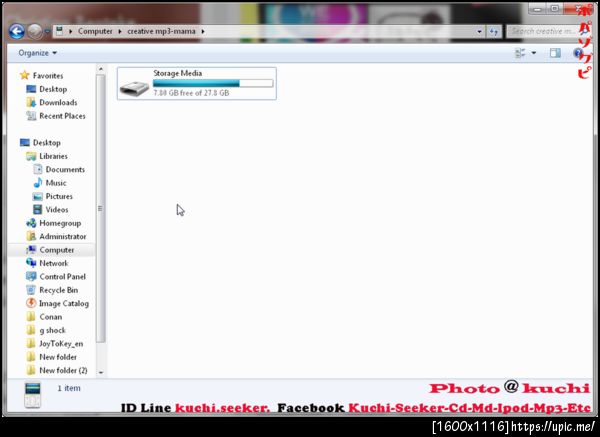Open the g shock folder
The width and height of the screenshot is (600, 437).
pos(46,330)
